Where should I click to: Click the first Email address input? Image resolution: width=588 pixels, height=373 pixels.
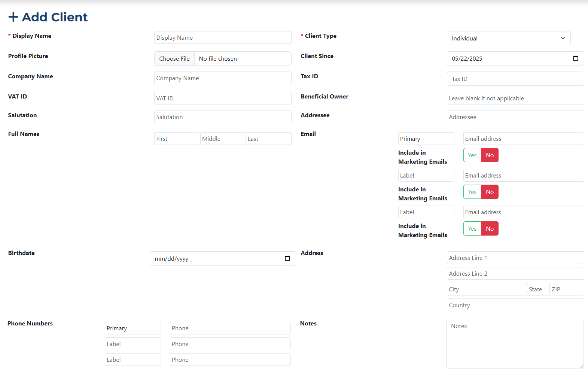coord(524,139)
